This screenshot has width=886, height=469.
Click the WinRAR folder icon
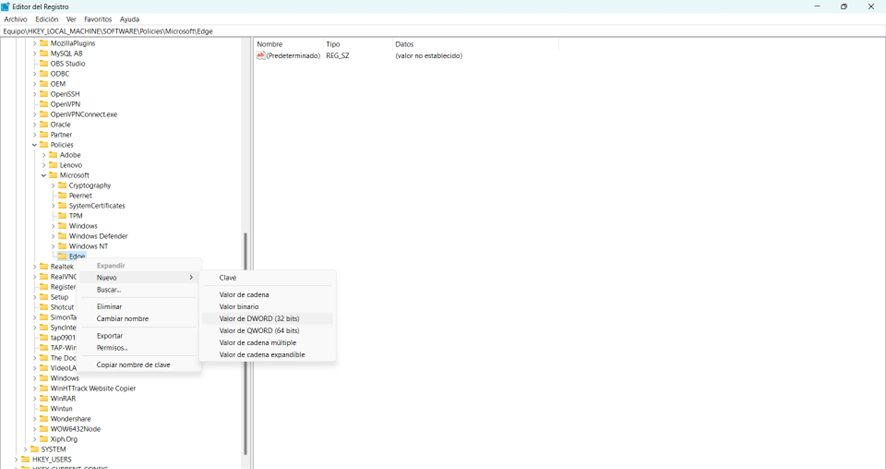click(x=44, y=398)
